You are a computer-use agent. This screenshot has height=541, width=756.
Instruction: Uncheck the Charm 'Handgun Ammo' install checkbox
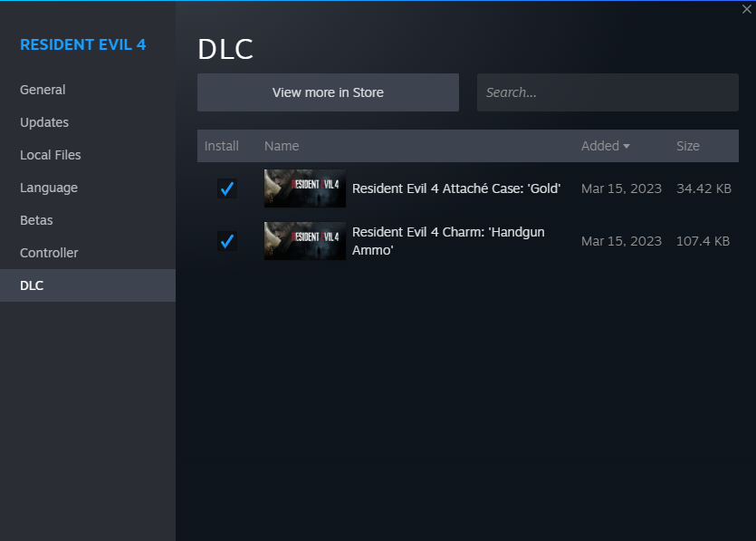click(x=227, y=241)
